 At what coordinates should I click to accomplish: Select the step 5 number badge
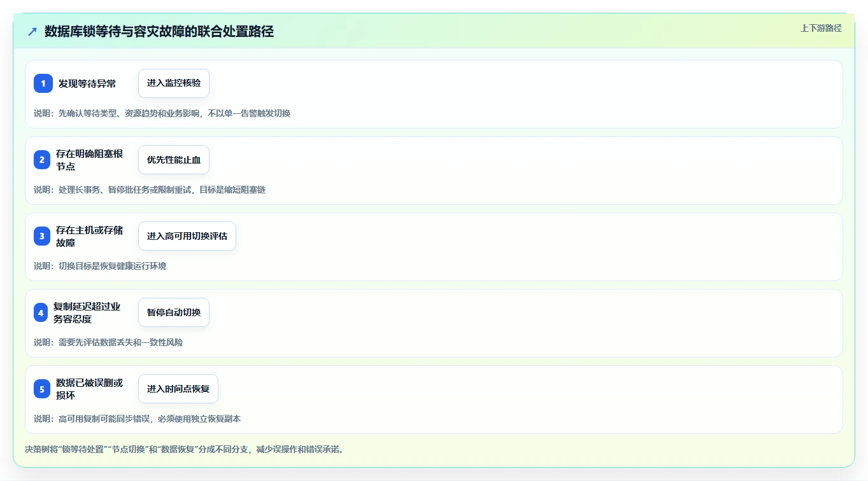click(x=42, y=389)
